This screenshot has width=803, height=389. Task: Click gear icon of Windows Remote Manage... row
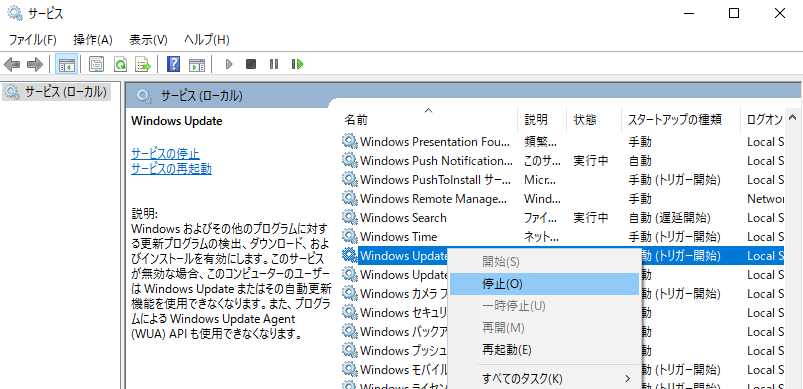pos(349,199)
